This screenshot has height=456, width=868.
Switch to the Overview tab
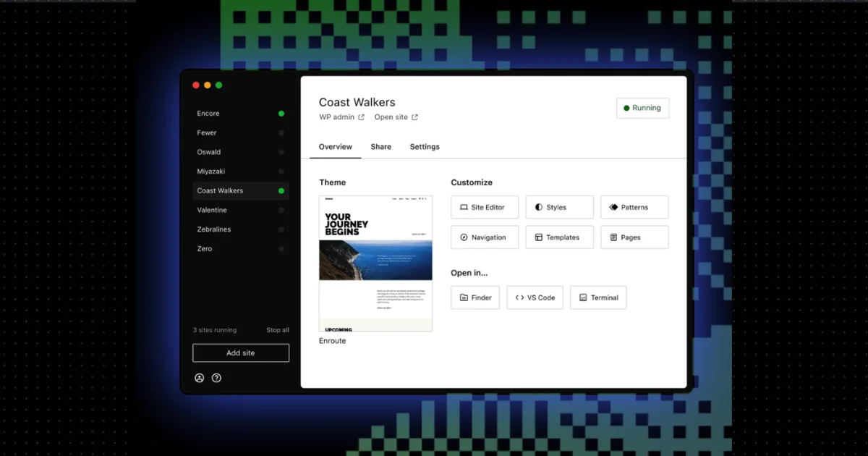336,147
